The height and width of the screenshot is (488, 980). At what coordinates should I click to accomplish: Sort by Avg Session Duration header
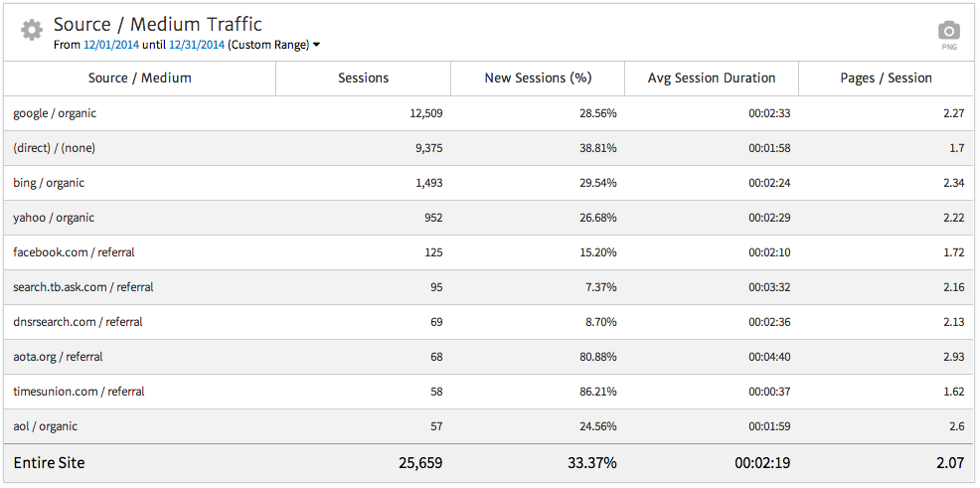711,78
